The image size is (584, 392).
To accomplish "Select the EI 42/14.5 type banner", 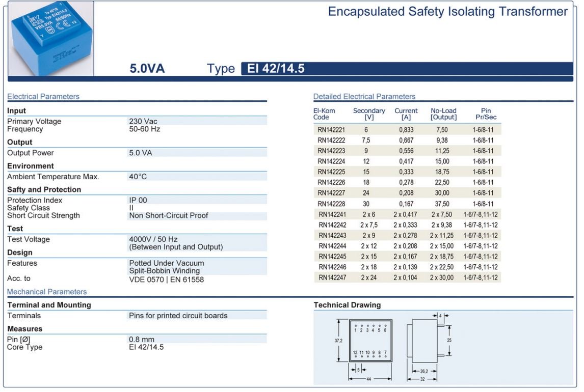I will click(x=276, y=69).
